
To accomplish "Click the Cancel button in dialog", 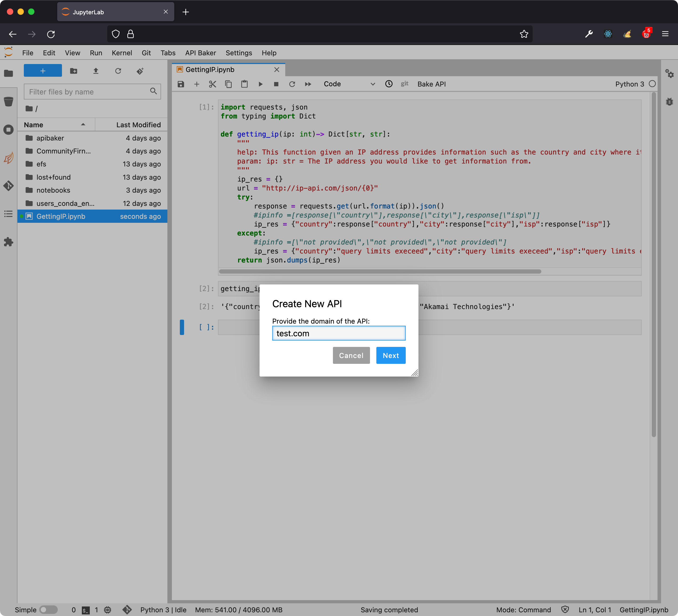I will 351,356.
